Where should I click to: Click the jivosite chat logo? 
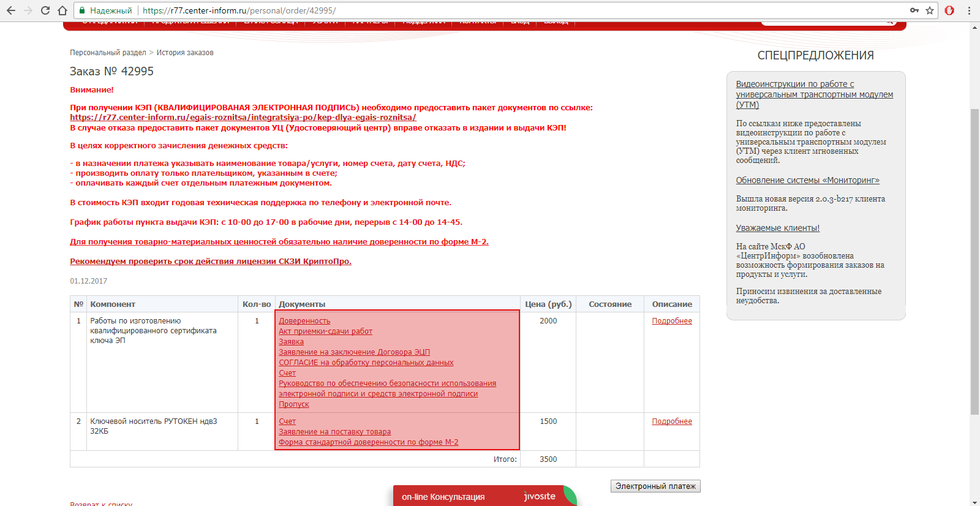pos(540,496)
